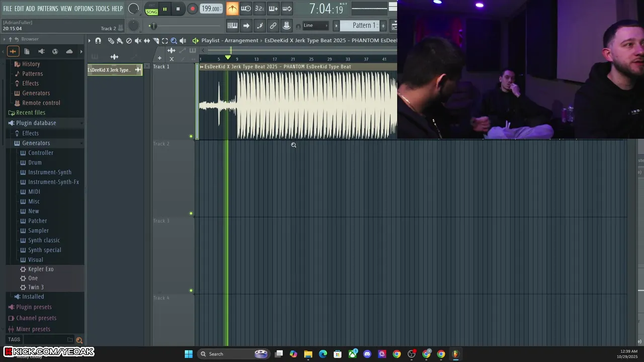Screen dimensions: 644x362
Task: Select the Draw pencil tool in playlist toolbar
Action: pyautogui.click(x=111, y=41)
